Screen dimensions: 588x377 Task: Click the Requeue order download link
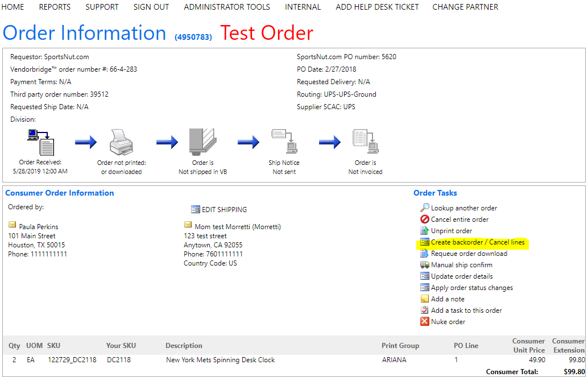coord(469,254)
